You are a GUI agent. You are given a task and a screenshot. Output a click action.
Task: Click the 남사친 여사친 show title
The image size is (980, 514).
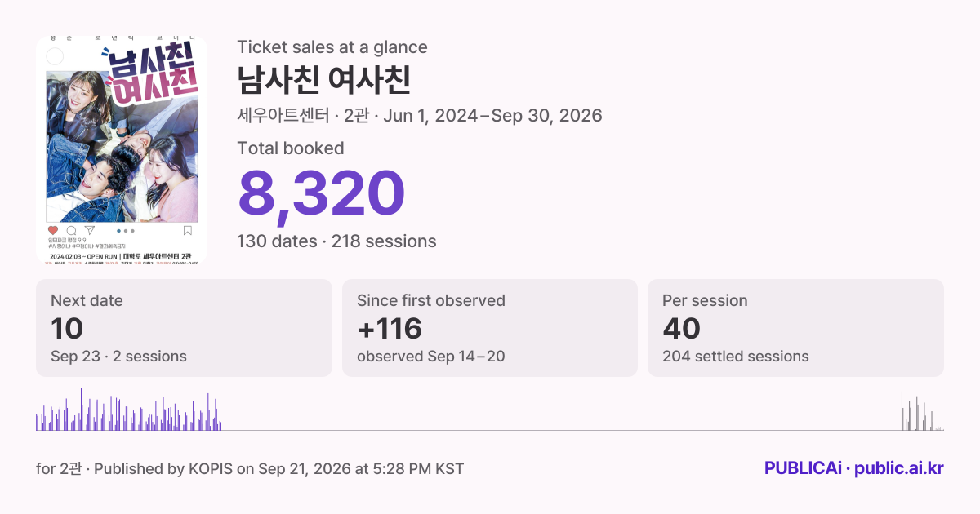tap(323, 80)
